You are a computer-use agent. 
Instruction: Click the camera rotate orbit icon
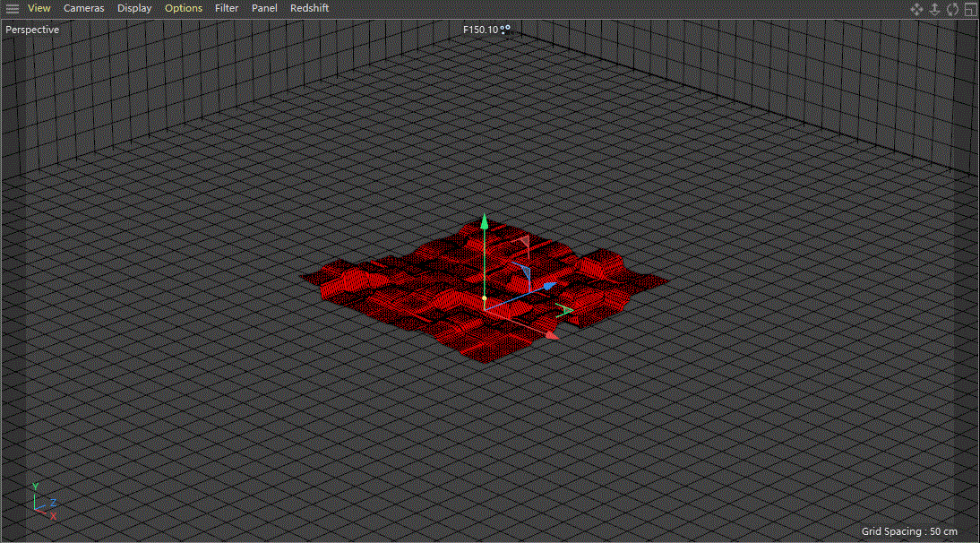[952, 9]
